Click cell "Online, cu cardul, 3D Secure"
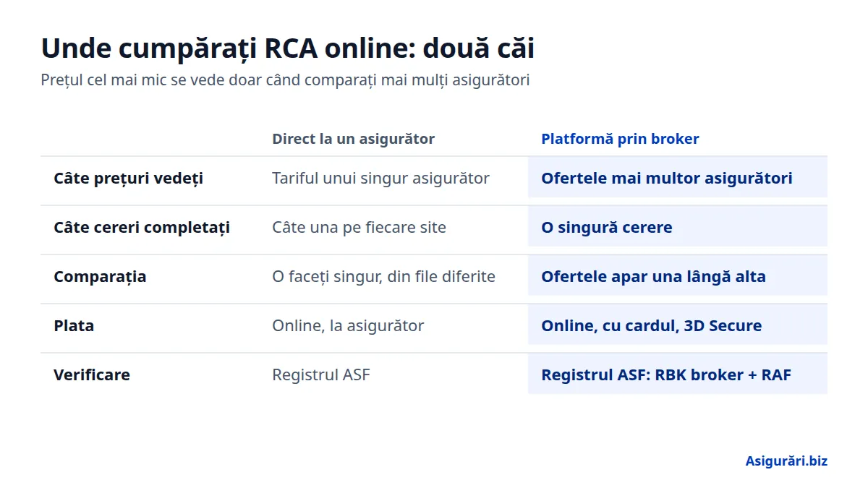This screenshot has width=868, height=488. pos(678,325)
